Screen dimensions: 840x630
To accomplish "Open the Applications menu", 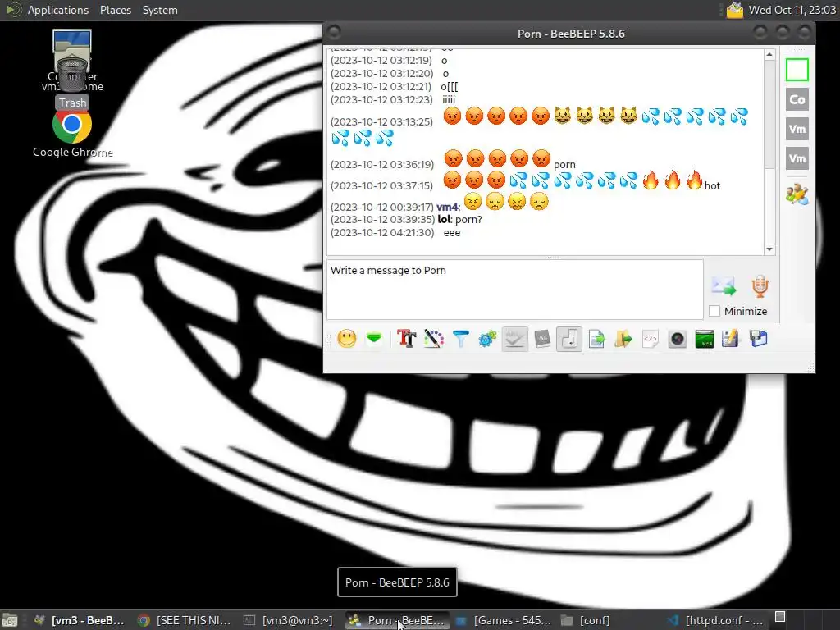I will [x=58, y=10].
